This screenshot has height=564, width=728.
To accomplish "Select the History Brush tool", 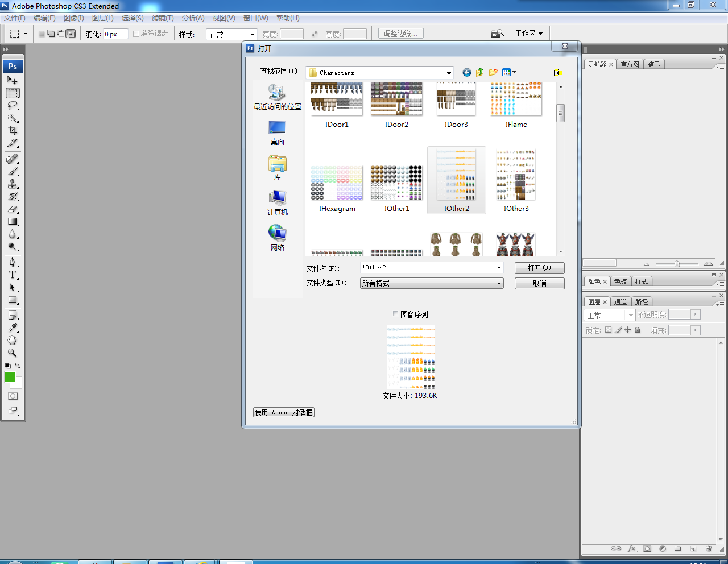I will (13, 196).
